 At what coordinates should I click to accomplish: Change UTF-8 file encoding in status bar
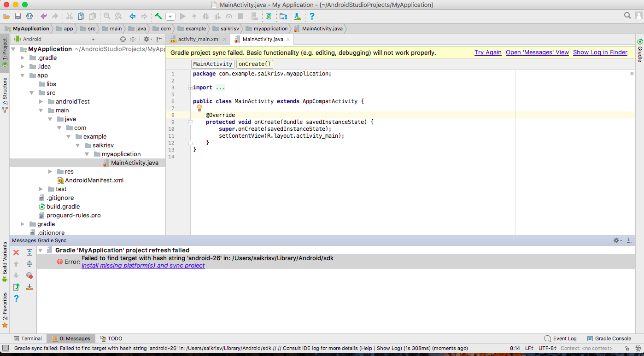(547, 348)
